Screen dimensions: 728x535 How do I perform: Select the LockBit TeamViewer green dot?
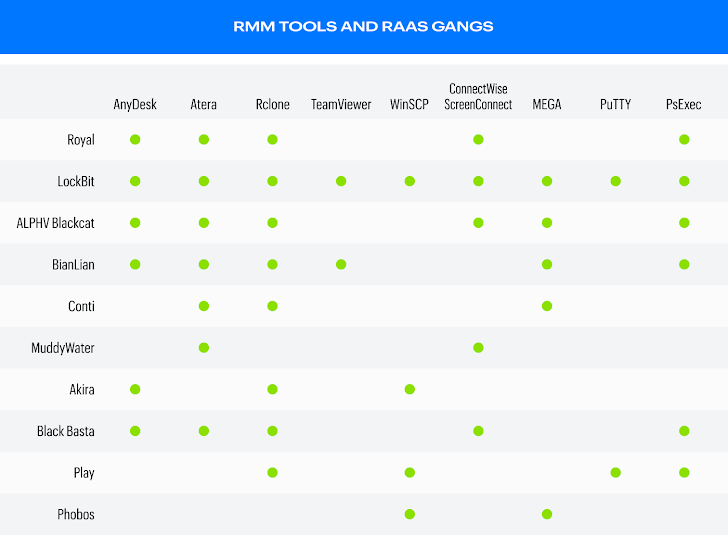[341, 181]
